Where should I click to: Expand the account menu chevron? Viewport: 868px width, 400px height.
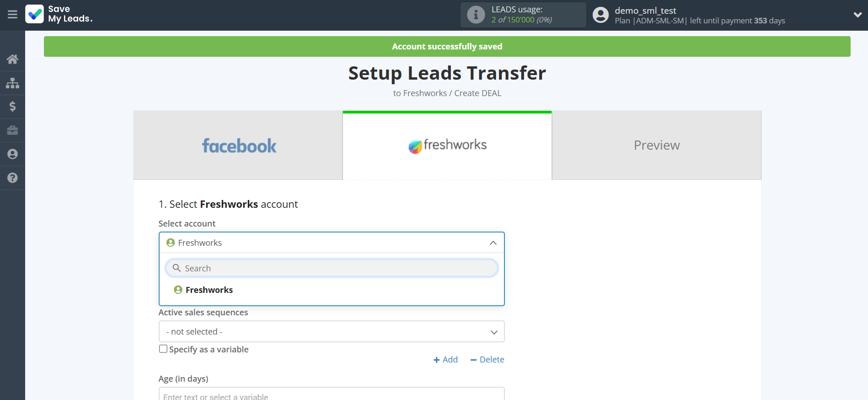click(x=857, y=15)
